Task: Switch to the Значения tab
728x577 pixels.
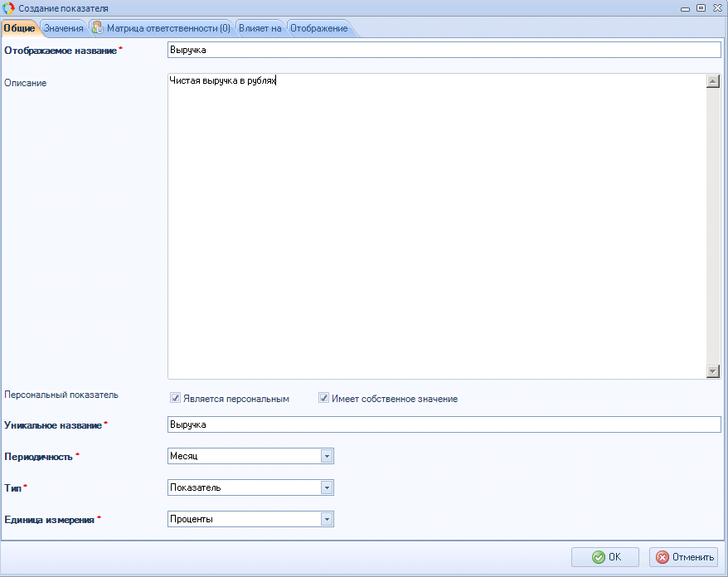Action: click(x=63, y=28)
